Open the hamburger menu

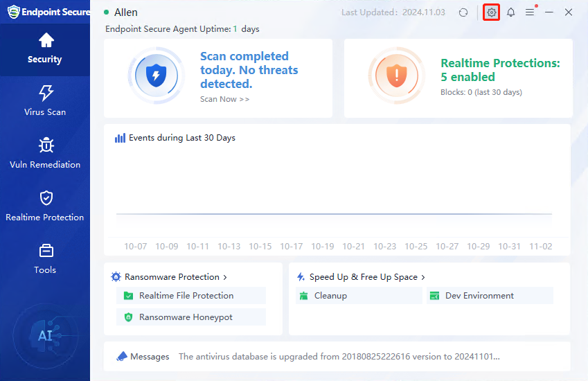pos(530,12)
